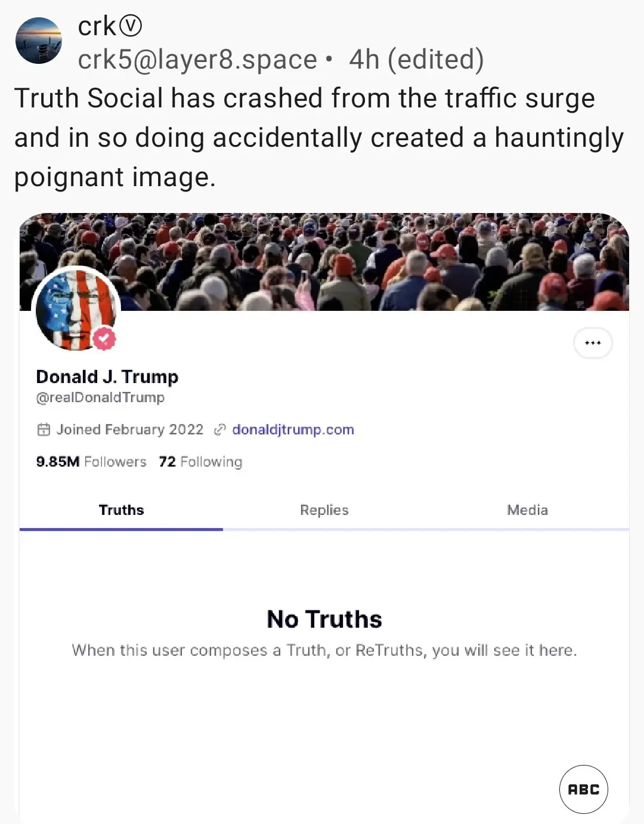View the crowd banner image
Image resolution: width=644 pixels, height=824 pixels.
coord(324,262)
